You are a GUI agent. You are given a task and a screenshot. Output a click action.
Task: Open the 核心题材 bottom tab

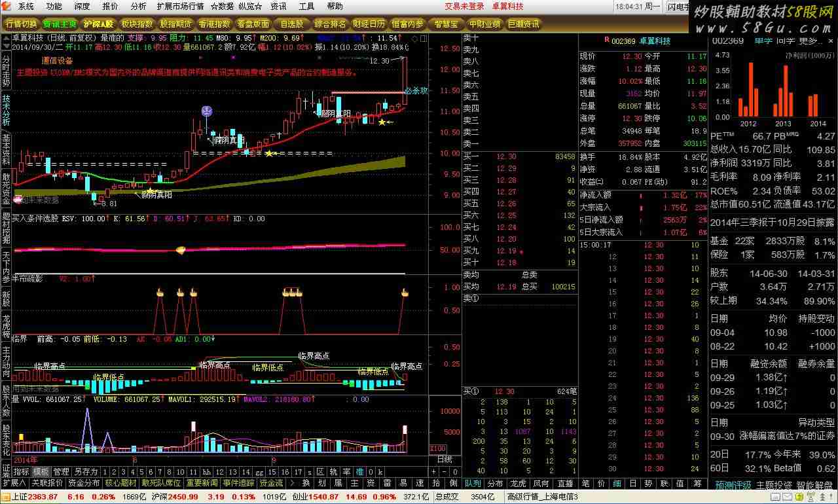tap(121, 482)
